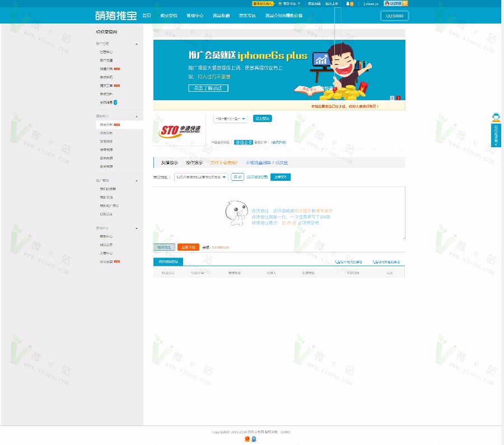504x445 pixels.
Task: Click the STO 申通快递 logo
Action: coord(180,131)
